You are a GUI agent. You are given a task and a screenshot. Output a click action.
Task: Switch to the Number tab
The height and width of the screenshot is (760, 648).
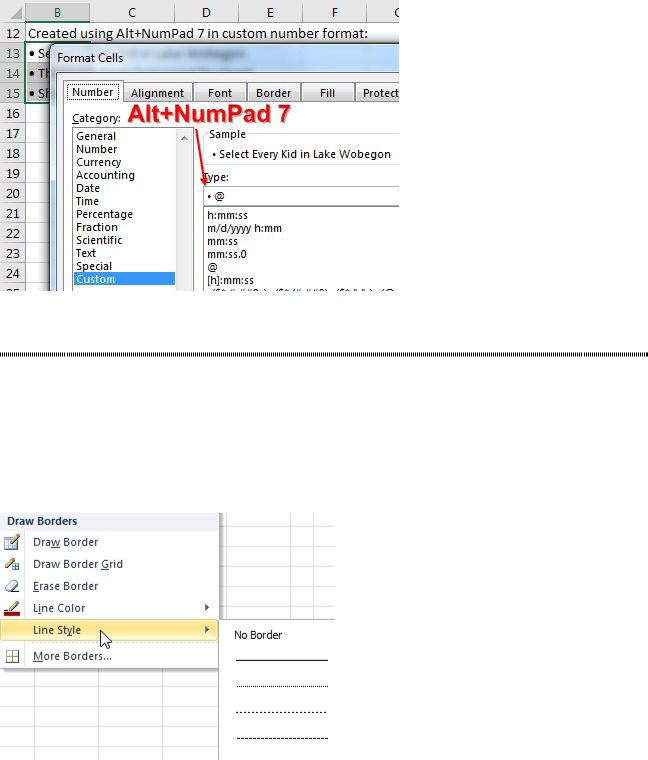[x=93, y=92]
